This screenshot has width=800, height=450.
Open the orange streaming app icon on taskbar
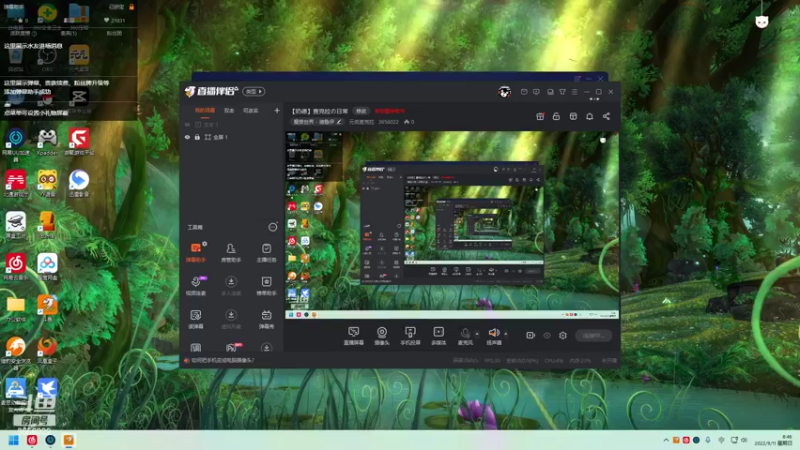point(69,440)
